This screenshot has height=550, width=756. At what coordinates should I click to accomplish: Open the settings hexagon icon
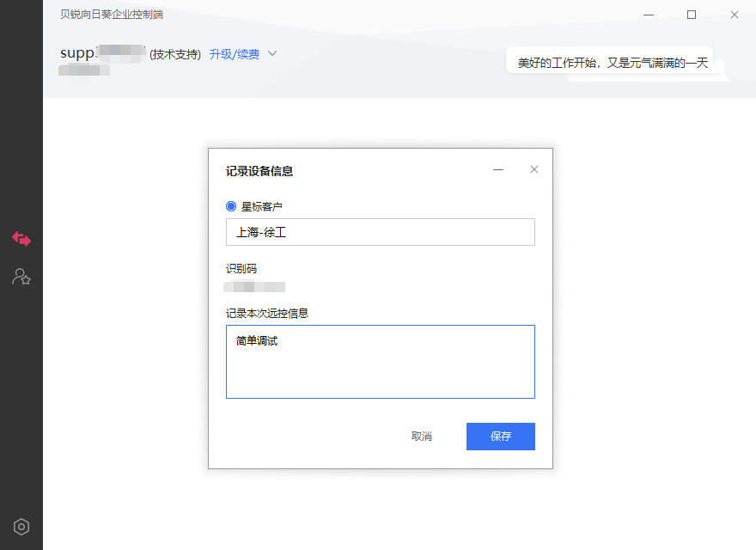[x=21, y=526]
